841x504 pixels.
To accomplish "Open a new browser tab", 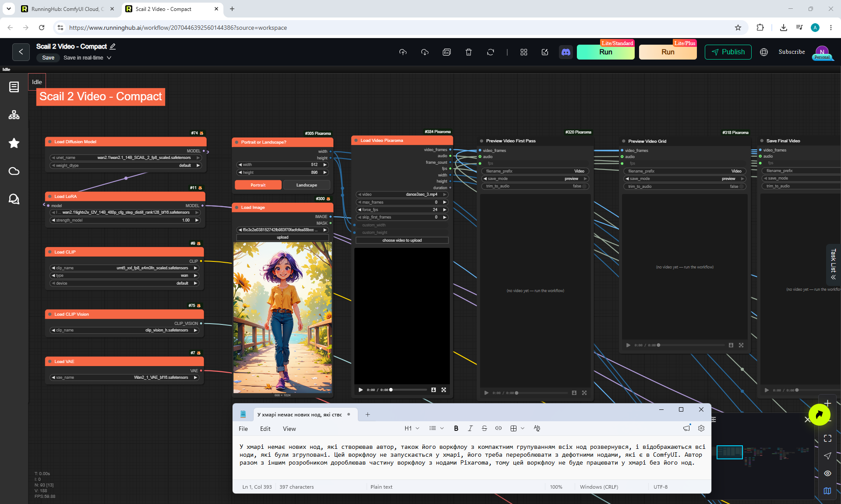I will (x=232, y=9).
